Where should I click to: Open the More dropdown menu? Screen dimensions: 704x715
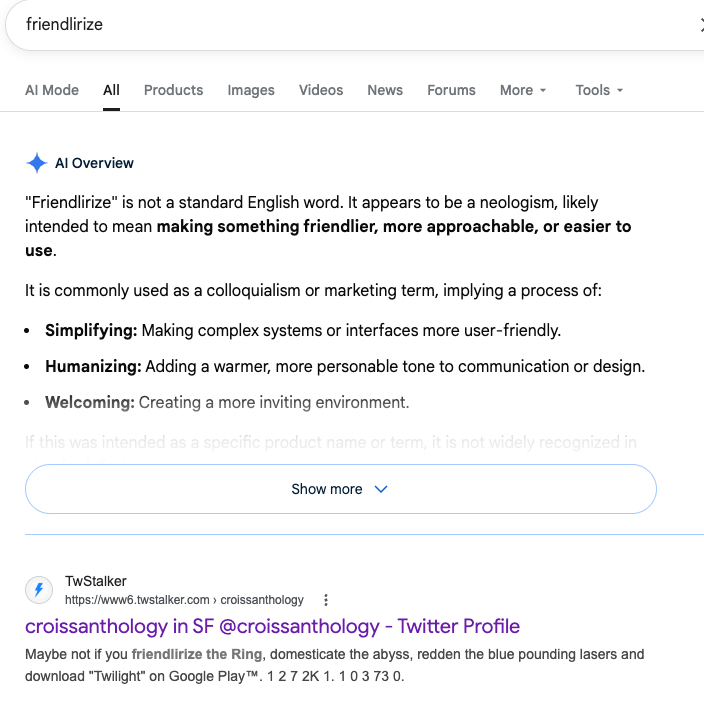(523, 90)
